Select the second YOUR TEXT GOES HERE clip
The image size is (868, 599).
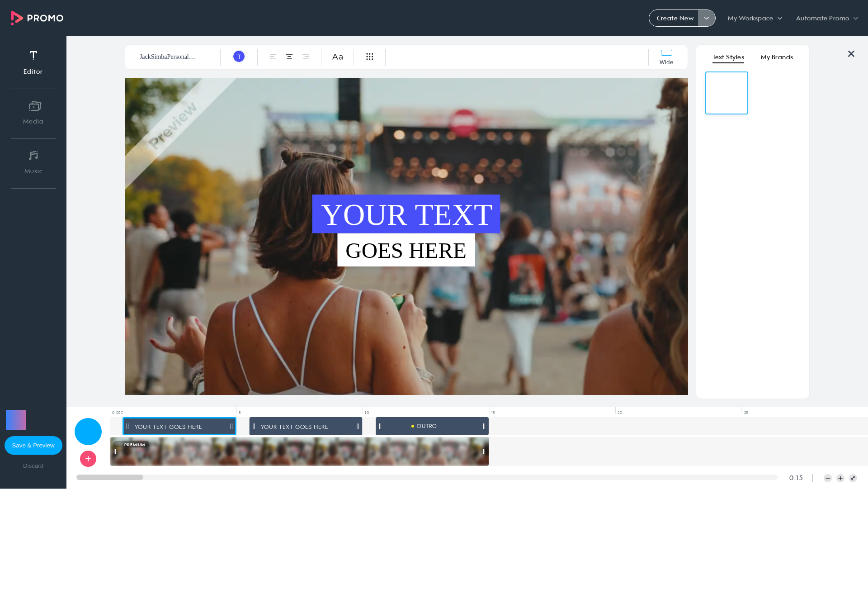pyautogui.click(x=306, y=426)
